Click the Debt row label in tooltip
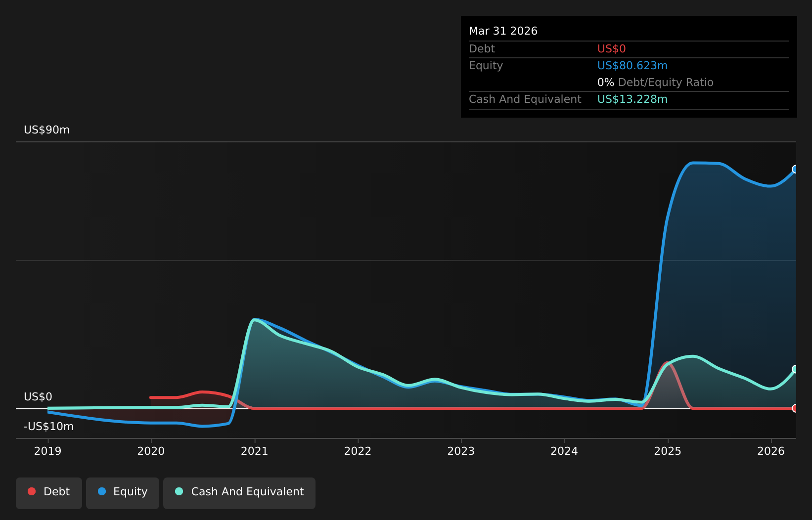 (482, 49)
